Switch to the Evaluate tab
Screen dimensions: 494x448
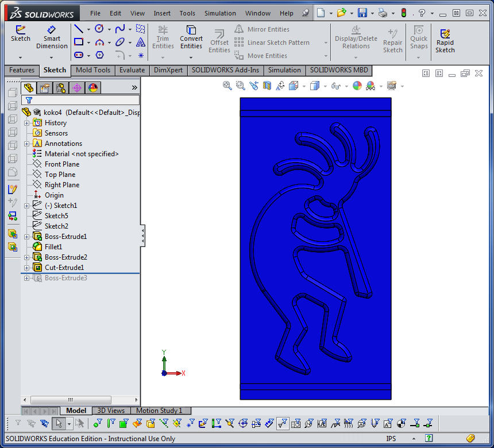pyautogui.click(x=132, y=70)
